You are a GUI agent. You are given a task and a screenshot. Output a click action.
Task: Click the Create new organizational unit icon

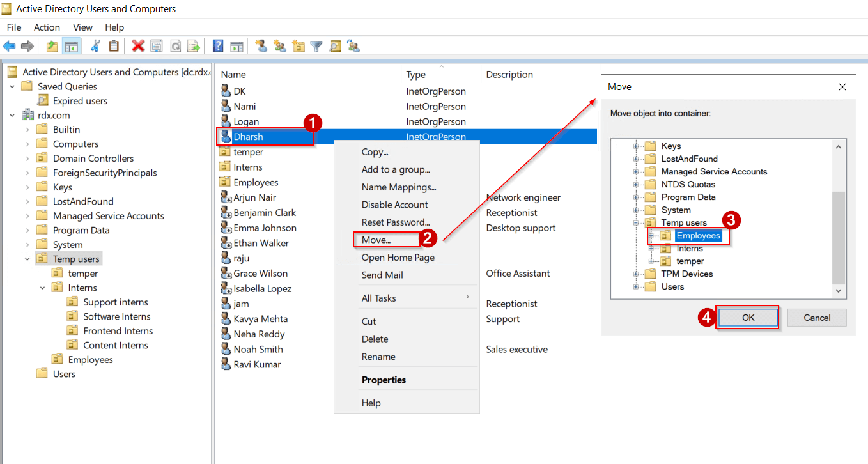pos(298,46)
